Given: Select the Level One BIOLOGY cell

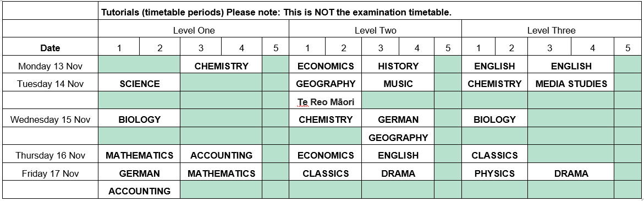Looking at the screenshot, I should 139,119.
